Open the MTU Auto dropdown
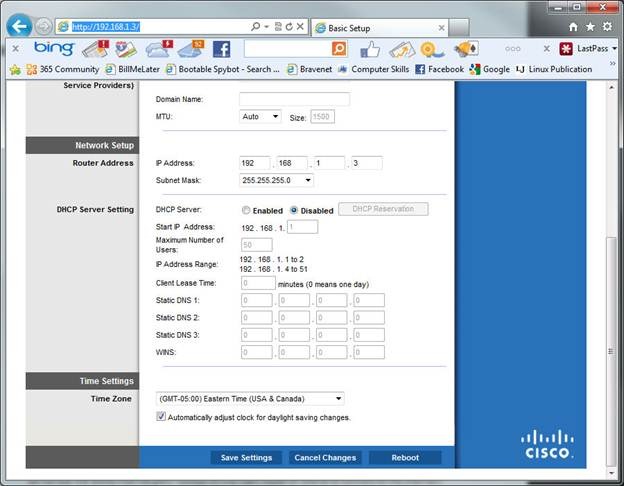 260,117
